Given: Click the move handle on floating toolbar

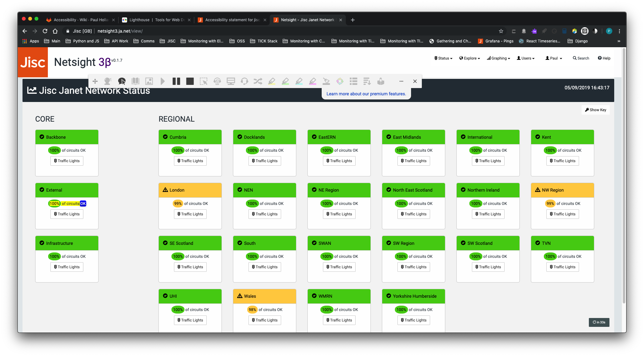Looking at the screenshot, I should [95, 81].
